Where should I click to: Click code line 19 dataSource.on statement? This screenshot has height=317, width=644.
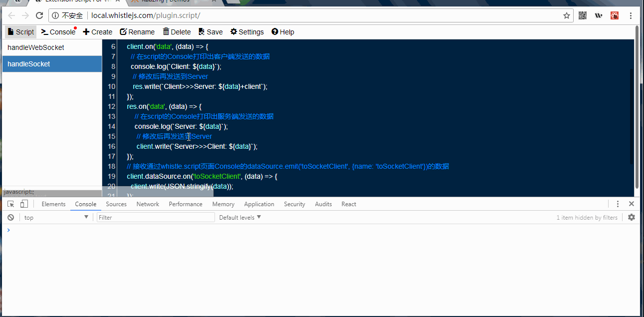[202, 176]
